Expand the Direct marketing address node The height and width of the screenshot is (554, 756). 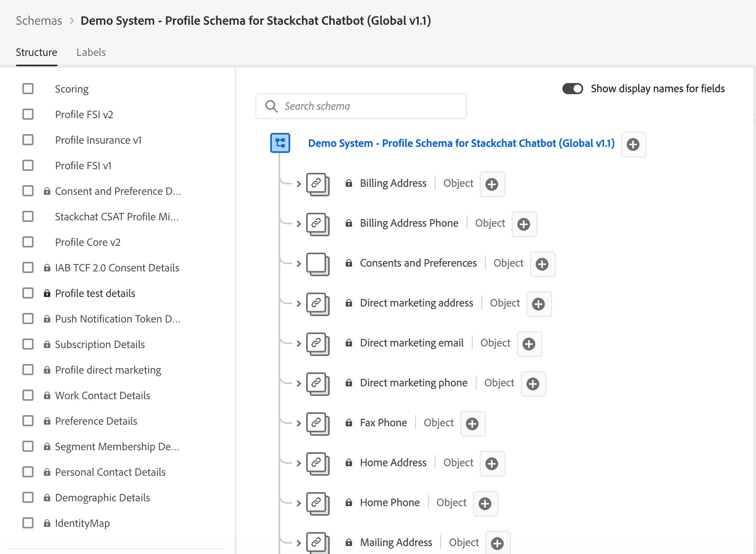(x=299, y=304)
